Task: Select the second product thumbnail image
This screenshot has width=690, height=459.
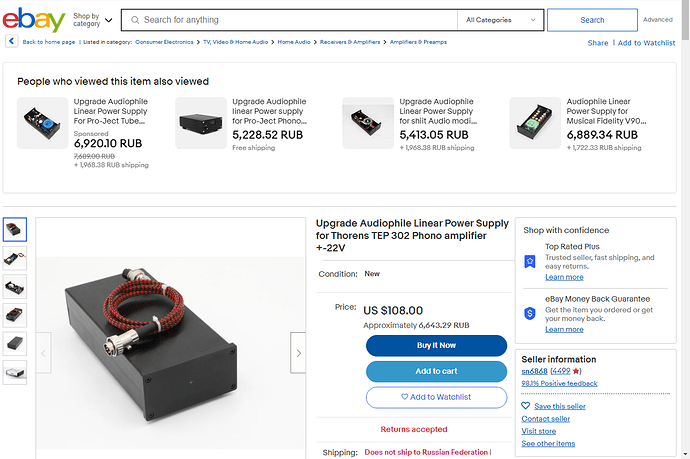Action: (15, 258)
